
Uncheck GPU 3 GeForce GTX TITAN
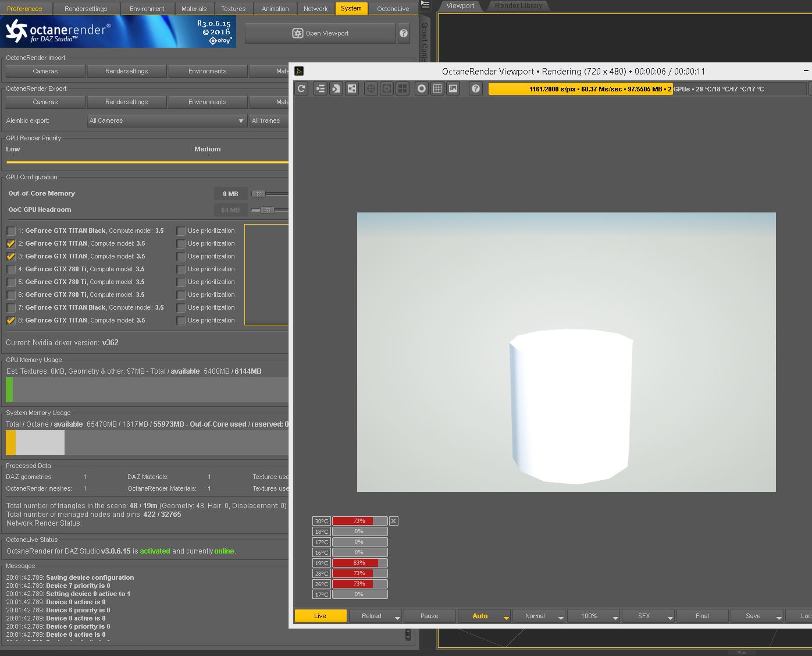11,257
